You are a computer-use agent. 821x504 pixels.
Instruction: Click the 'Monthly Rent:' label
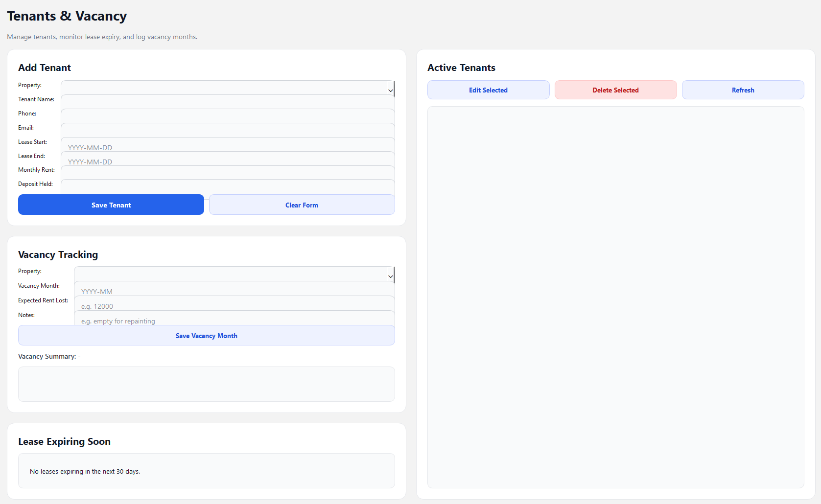pyautogui.click(x=37, y=170)
